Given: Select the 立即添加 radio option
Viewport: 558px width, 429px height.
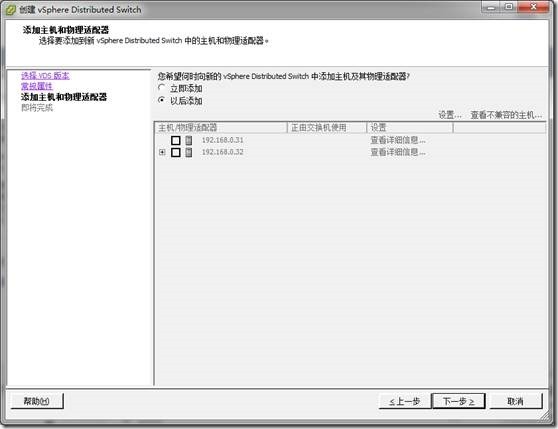Looking at the screenshot, I should click(x=162, y=88).
